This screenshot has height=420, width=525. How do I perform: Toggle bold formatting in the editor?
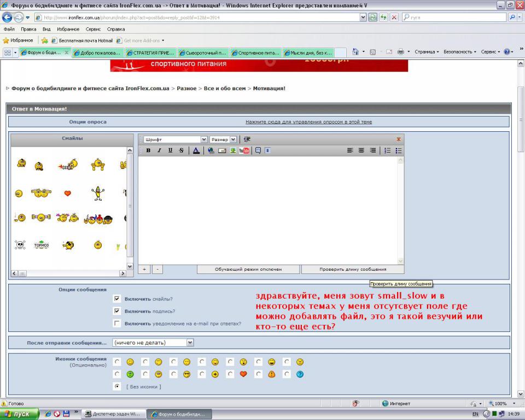[148, 150]
